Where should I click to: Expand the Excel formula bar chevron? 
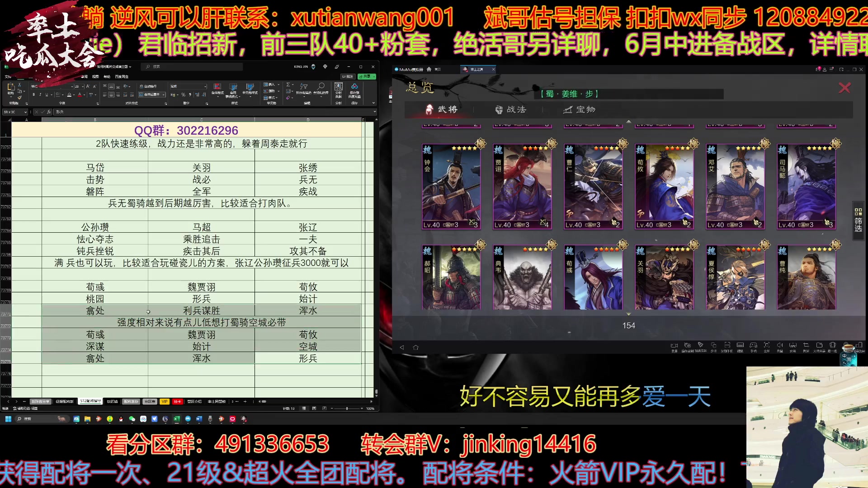(x=375, y=112)
